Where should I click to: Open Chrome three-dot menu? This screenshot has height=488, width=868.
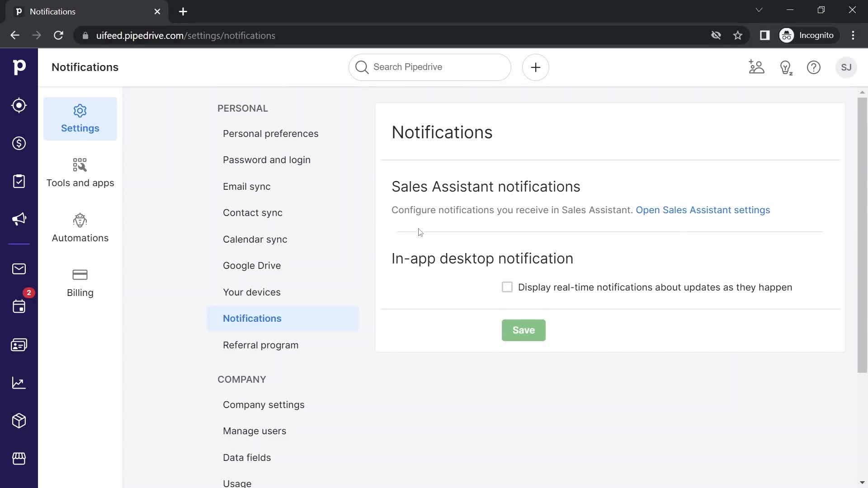click(853, 35)
